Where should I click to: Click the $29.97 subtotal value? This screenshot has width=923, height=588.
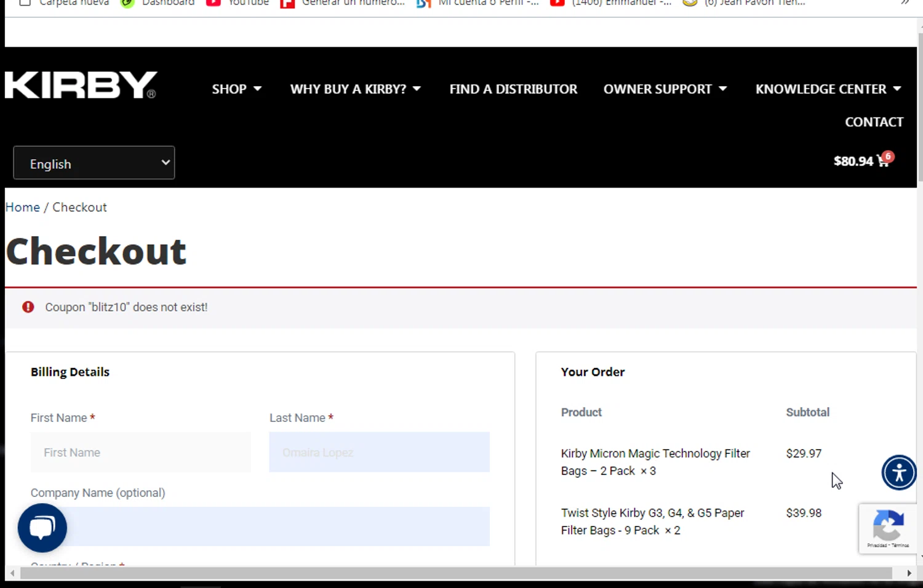[804, 453]
